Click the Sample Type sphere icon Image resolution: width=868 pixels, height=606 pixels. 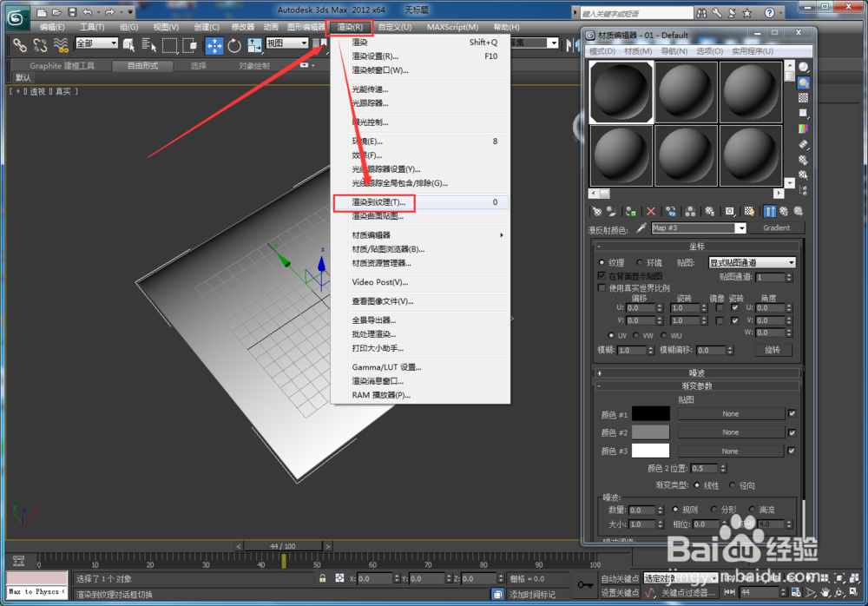coord(803,68)
